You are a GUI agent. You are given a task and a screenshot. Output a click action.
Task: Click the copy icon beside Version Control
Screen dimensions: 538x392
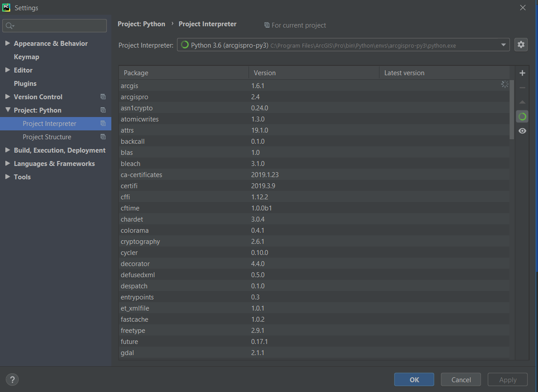tap(103, 97)
